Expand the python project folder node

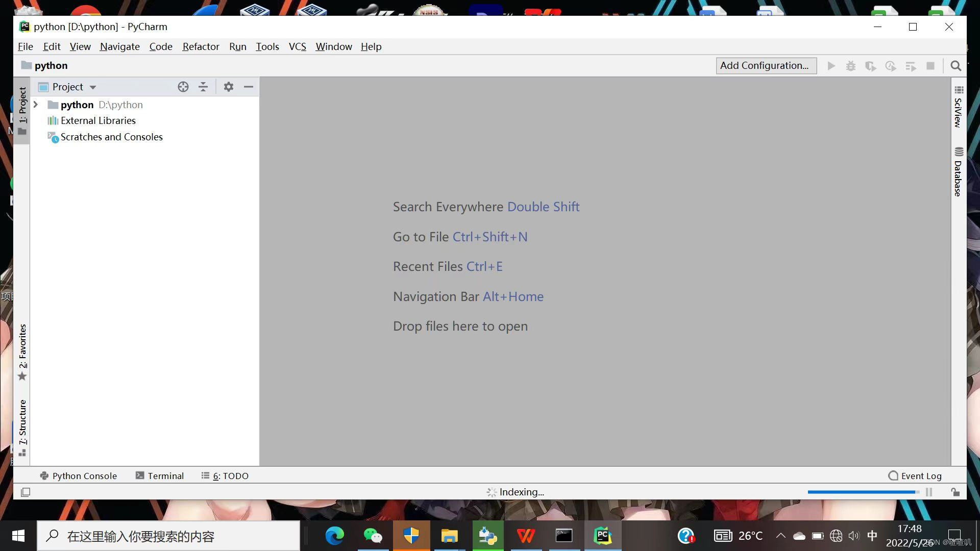36,105
